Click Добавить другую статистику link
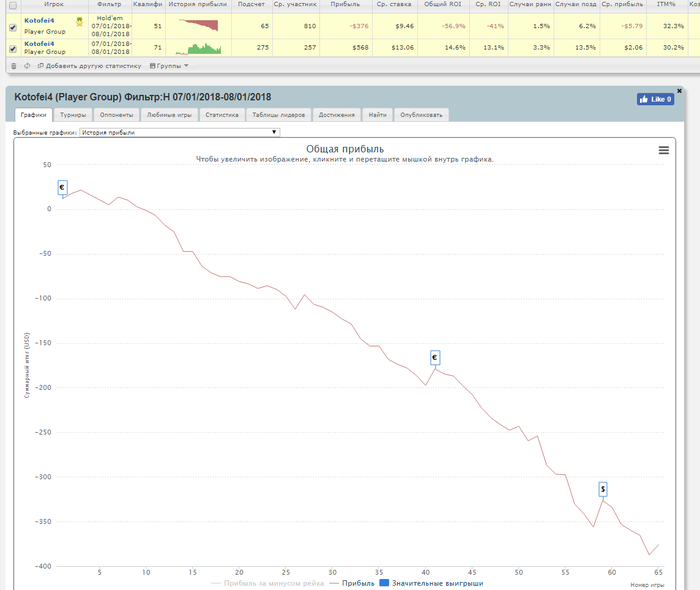This screenshot has width=700, height=590. pos(89,66)
